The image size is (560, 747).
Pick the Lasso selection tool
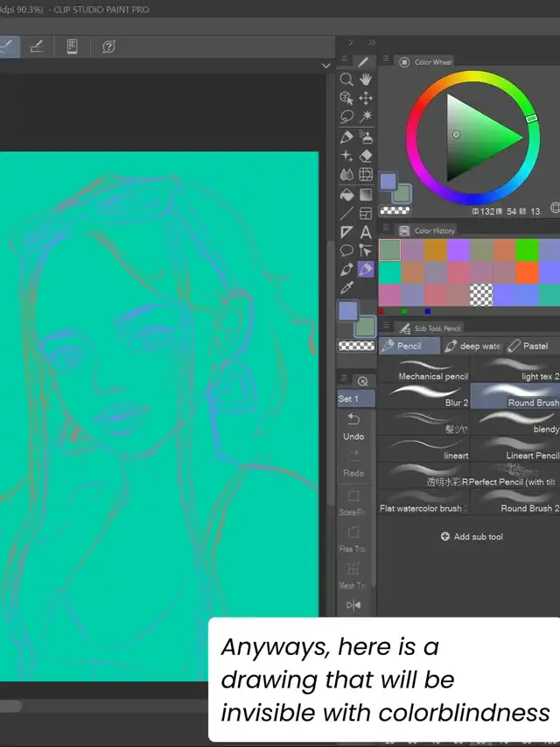click(346, 117)
